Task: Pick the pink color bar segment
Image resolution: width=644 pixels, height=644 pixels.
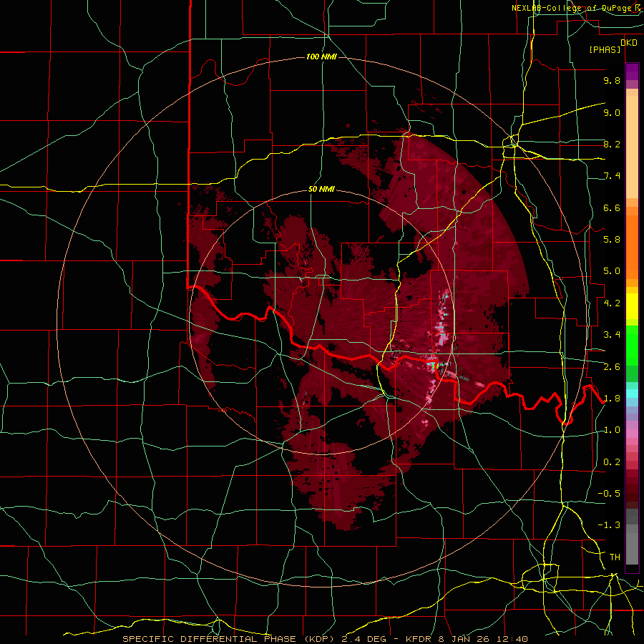Action: pyautogui.click(x=632, y=434)
